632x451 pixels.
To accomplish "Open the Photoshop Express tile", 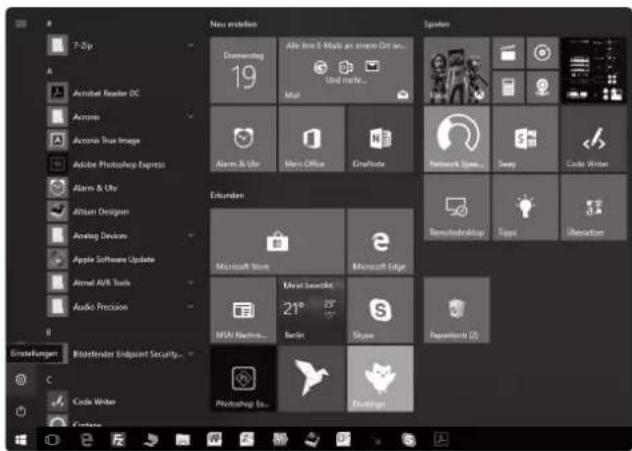I will coord(243,378).
